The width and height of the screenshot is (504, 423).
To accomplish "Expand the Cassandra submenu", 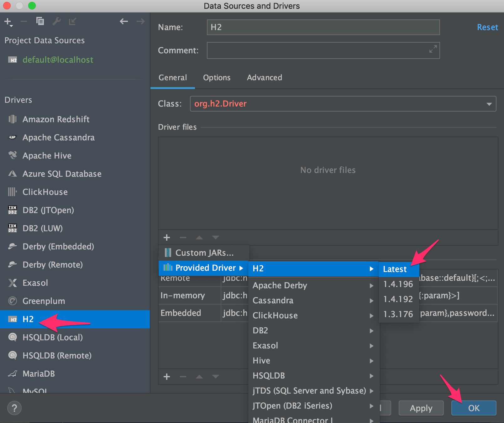I will pyautogui.click(x=314, y=300).
